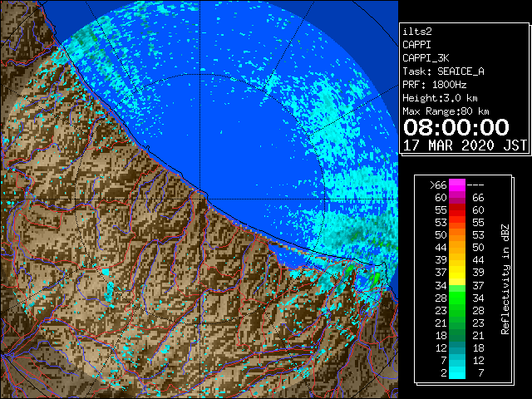The height and width of the screenshot is (399, 532).
Task: Select the 'CAPPI_3K' product name text
Action: coord(426,58)
